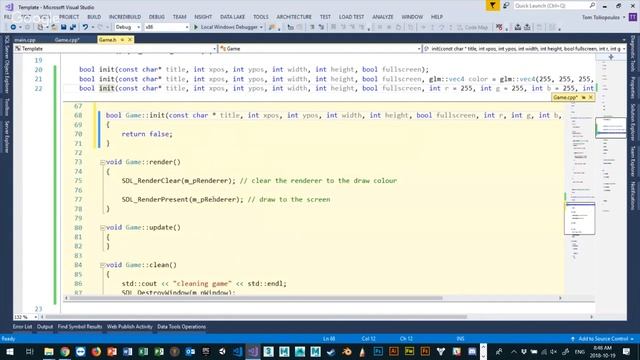Open the Error List panel tab
Screen dimensions: 640x360
[x=22, y=327]
